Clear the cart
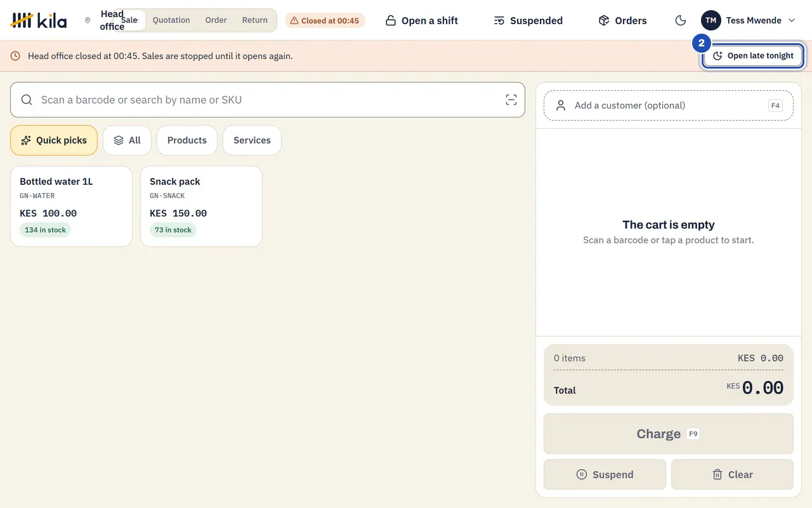 (x=732, y=474)
